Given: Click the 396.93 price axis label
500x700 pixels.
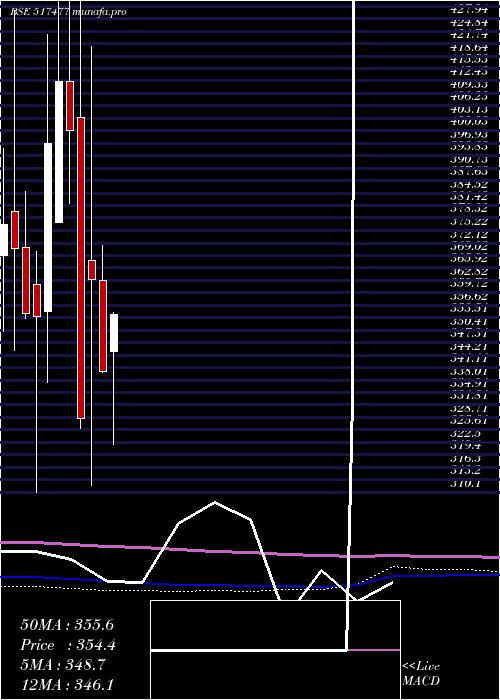Looking at the screenshot, I should click(468, 134).
